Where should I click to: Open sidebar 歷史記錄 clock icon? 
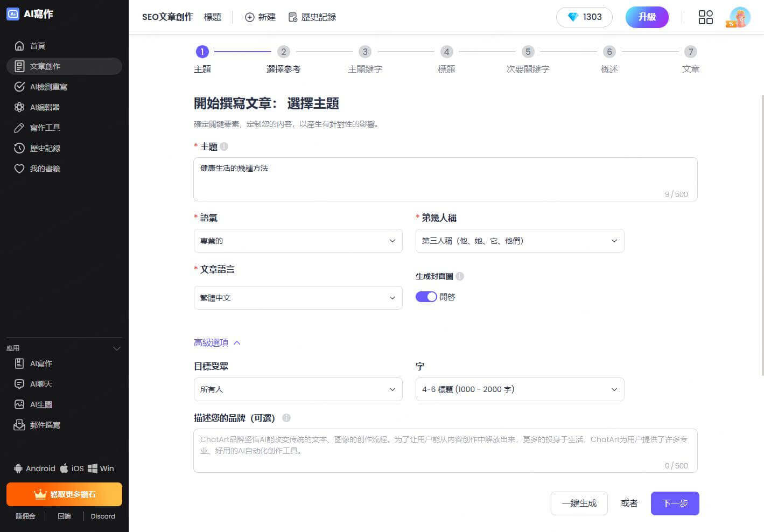click(19, 148)
